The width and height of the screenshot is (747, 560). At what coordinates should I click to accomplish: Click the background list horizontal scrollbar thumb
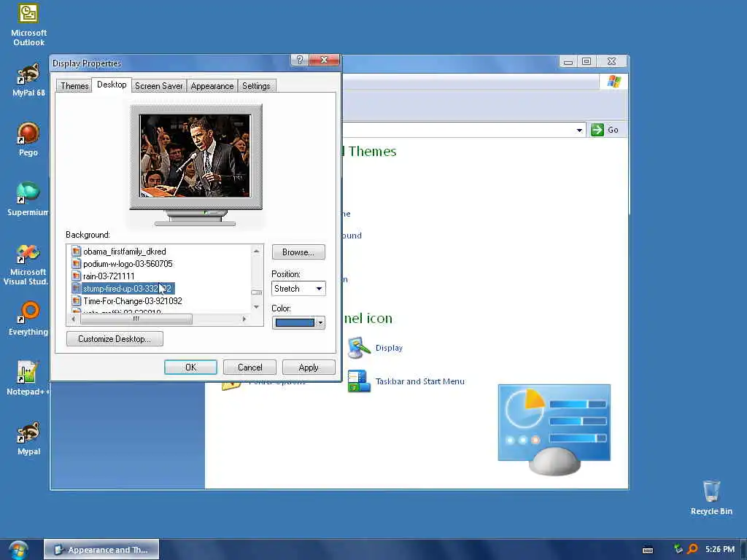(136, 319)
